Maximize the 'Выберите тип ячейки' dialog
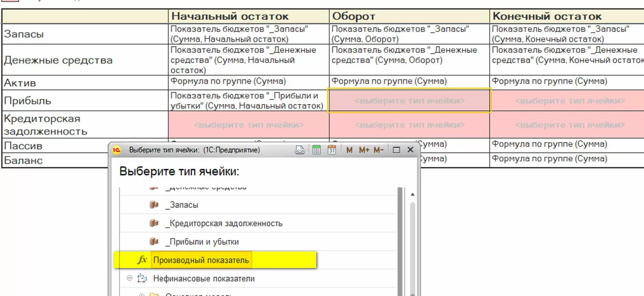The image size is (644, 296). [397, 150]
